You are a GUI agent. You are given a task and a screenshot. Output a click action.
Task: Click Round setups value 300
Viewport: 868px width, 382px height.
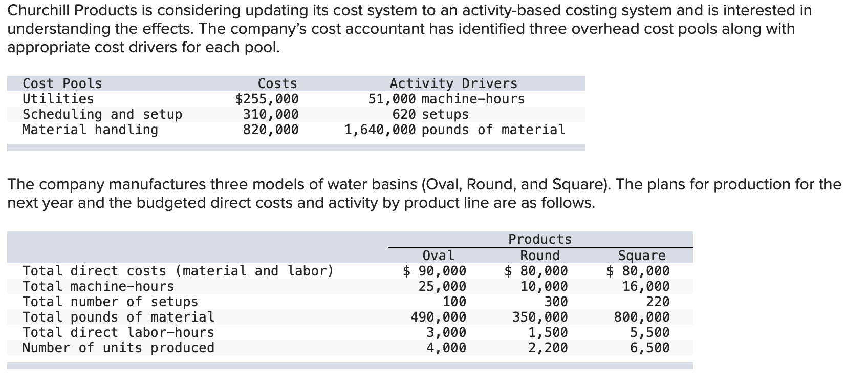(556, 302)
